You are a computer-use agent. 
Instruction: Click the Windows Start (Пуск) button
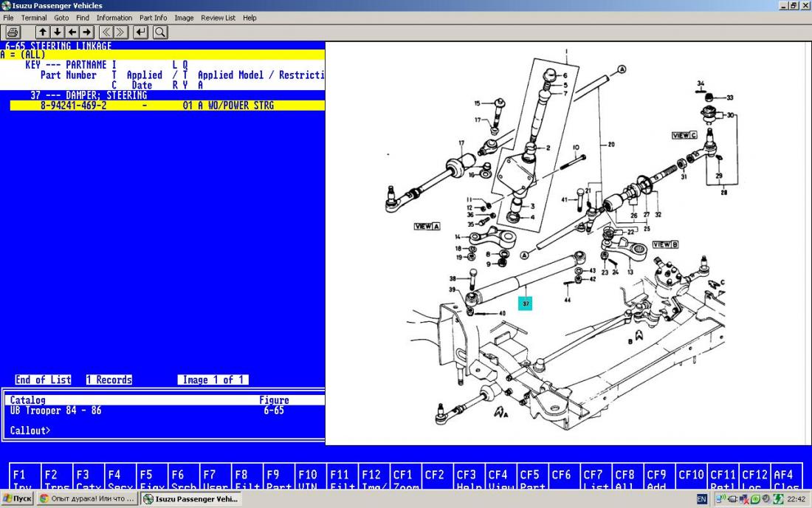coord(18,498)
